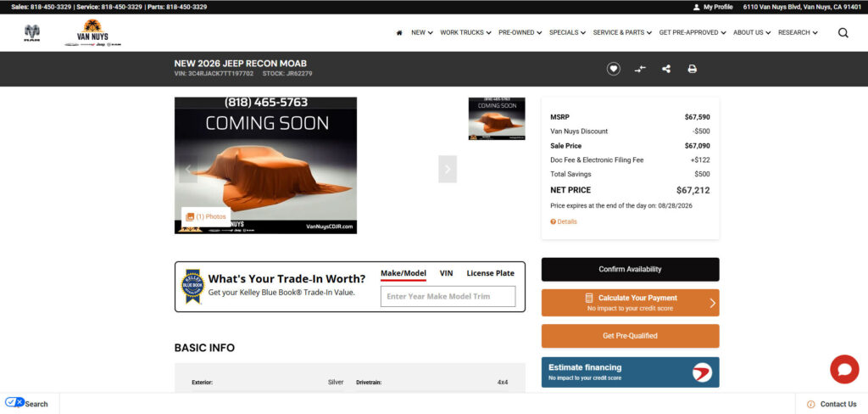Image resolution: width=868 pixels, height=414 pixels.
Task: Click Confirm Availability button
Action: [630, 269]
